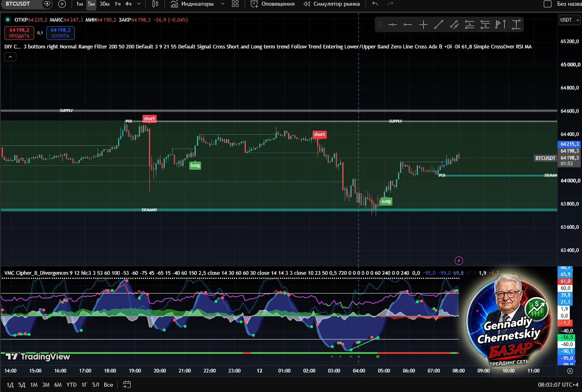
Task: Select the parallel channel drawing tool
Action: (x=454, y=25)
